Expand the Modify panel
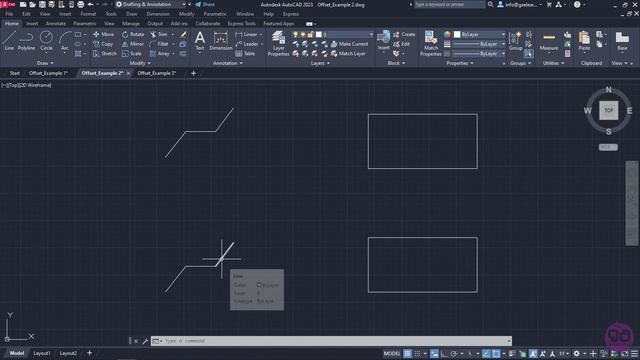 coord(140,63)
